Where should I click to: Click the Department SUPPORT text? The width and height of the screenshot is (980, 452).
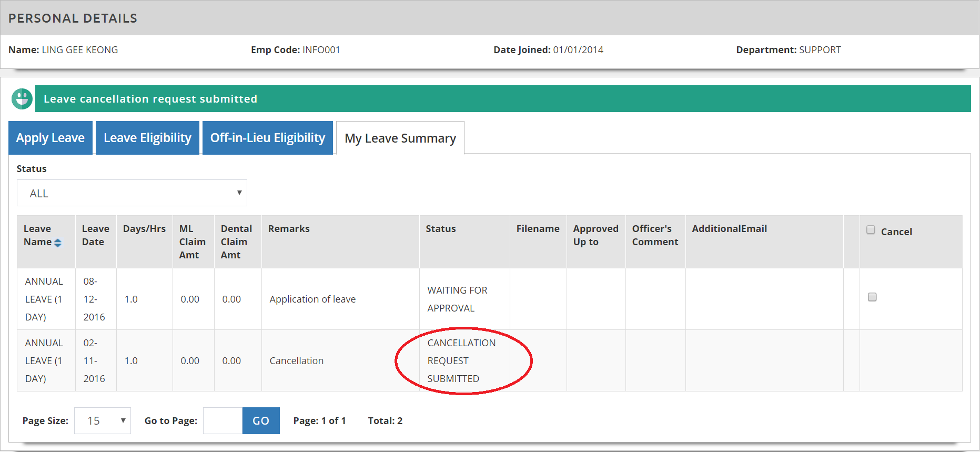click(789, 50)
